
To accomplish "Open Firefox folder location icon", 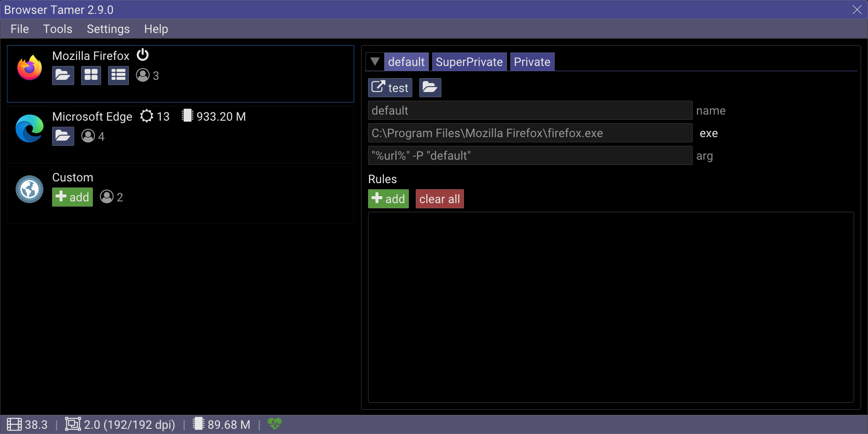I will point(63,76).
